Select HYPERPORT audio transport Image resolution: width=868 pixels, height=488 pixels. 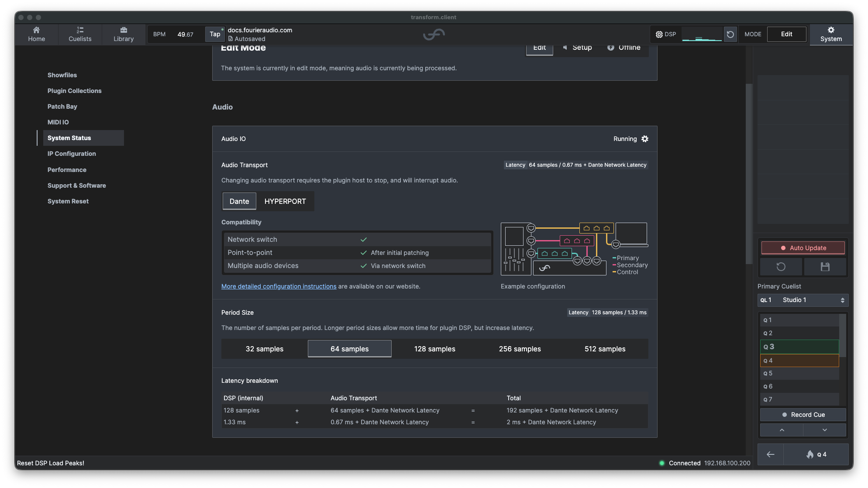click(285, 201)
